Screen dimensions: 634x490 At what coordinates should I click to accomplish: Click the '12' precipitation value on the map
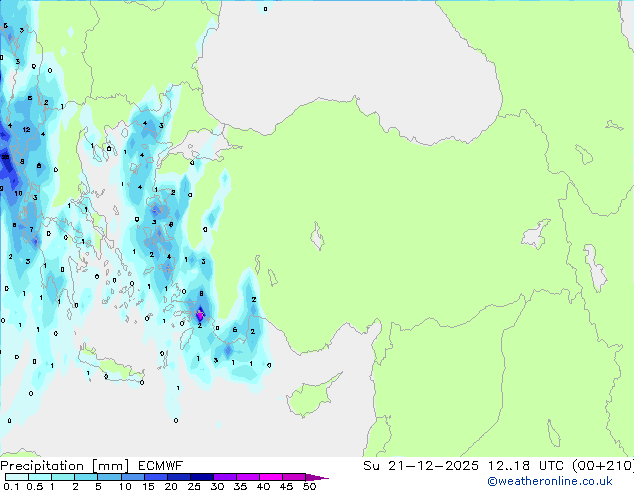[x=26, y=130]
